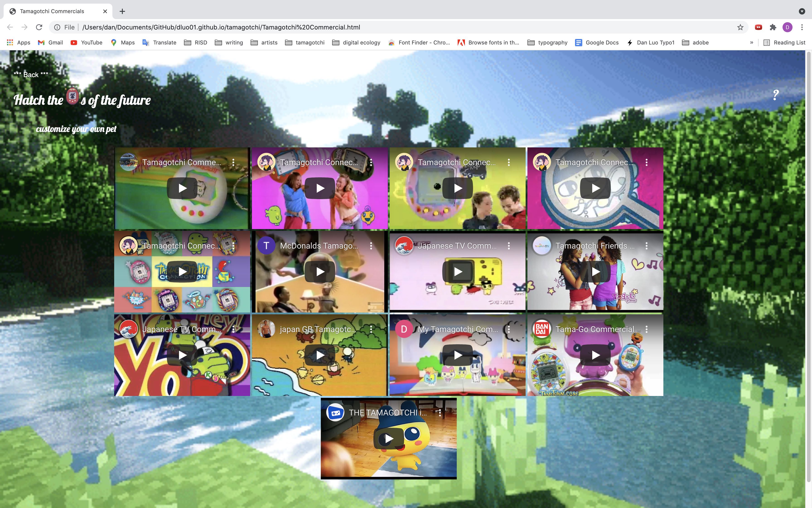Play the My Tamagotchi Commercial video
The width and height of the screenshot is (812, 508).
coord(458,355)
